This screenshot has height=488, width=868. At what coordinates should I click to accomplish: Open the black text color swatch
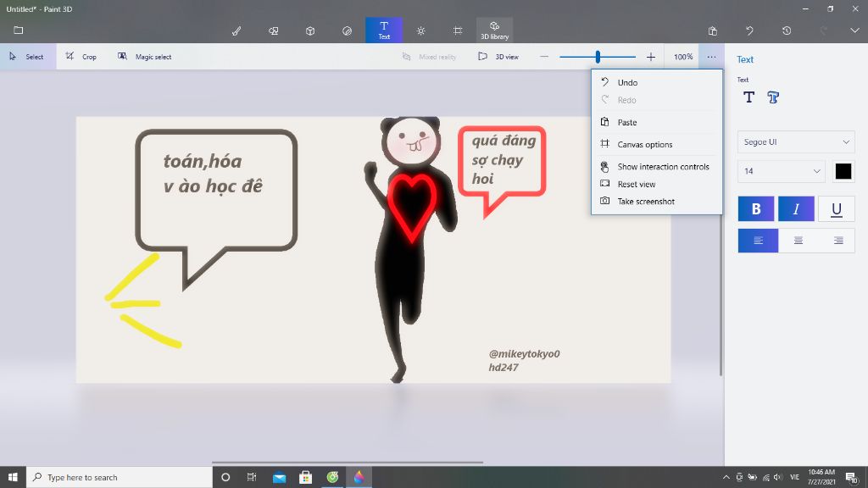(x=843, y=171)
